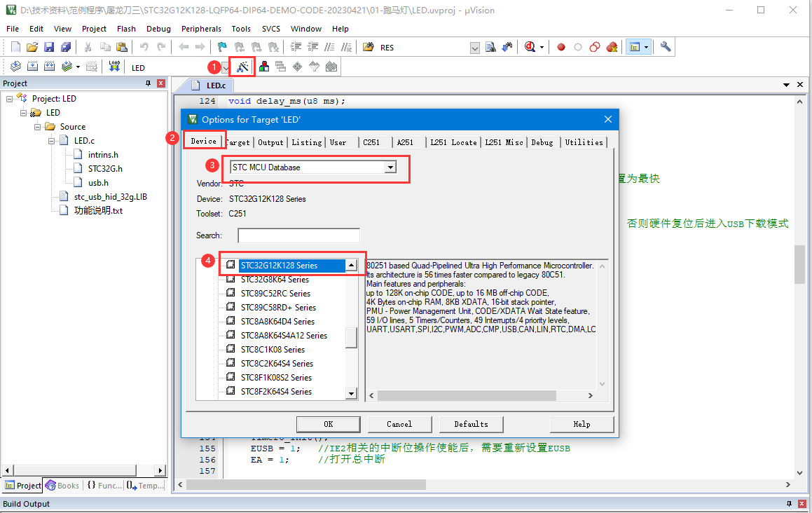Open the SVCS menu
This screenshot has width=812, height=513.
[271, 29]
